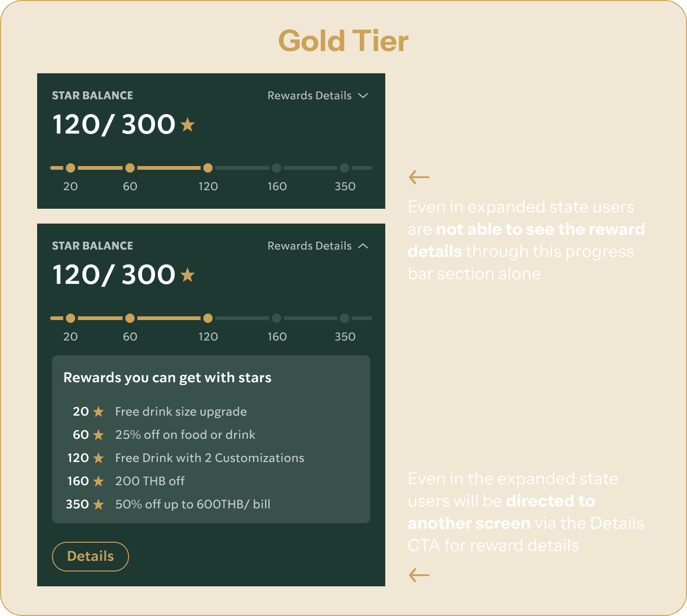Click the star icon next to 60 in the rewards list
Viewport: 687px width, 616px height.
[98, 435]
